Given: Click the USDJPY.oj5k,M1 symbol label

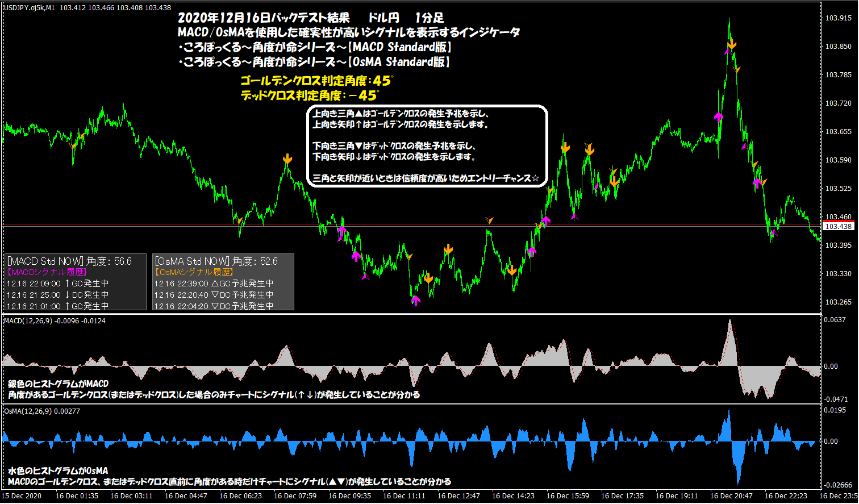Looking at the screenshot, I should pos(28,7).
